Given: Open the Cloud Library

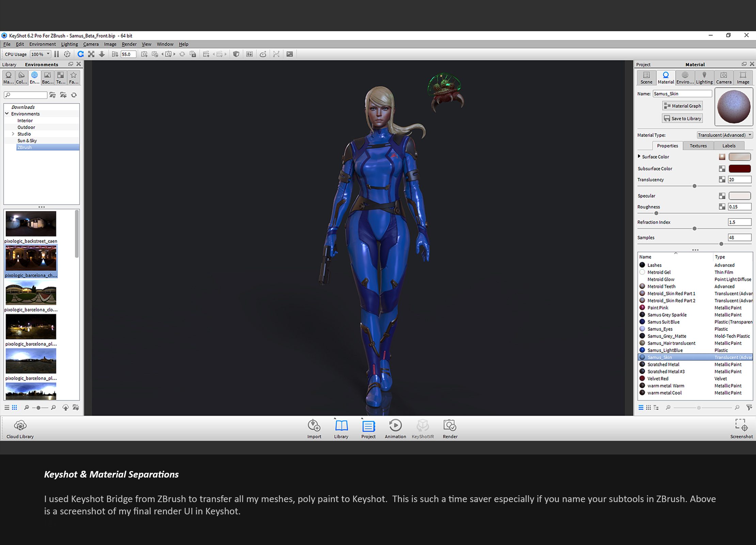Looking at the screenshot, I should 20,429.
